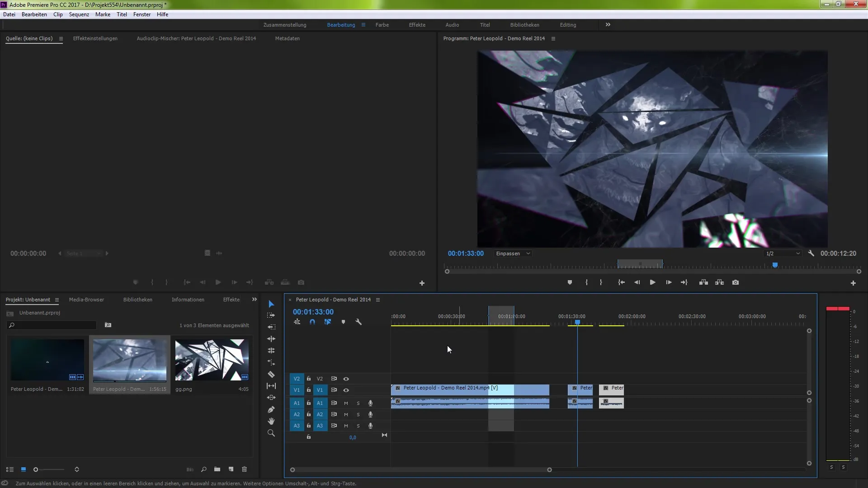The width and height of the screenshot is (868, 488).
Task: Select the Slip tool
Action: [x=271, y=386]
